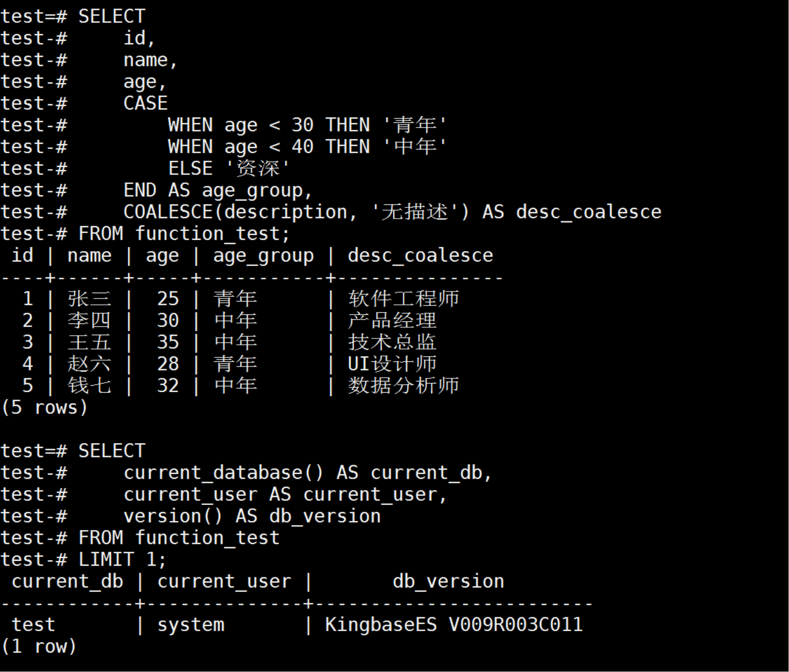
Task: Click the 'function_test;' text in first query
Action: click(x=212, y=234)
